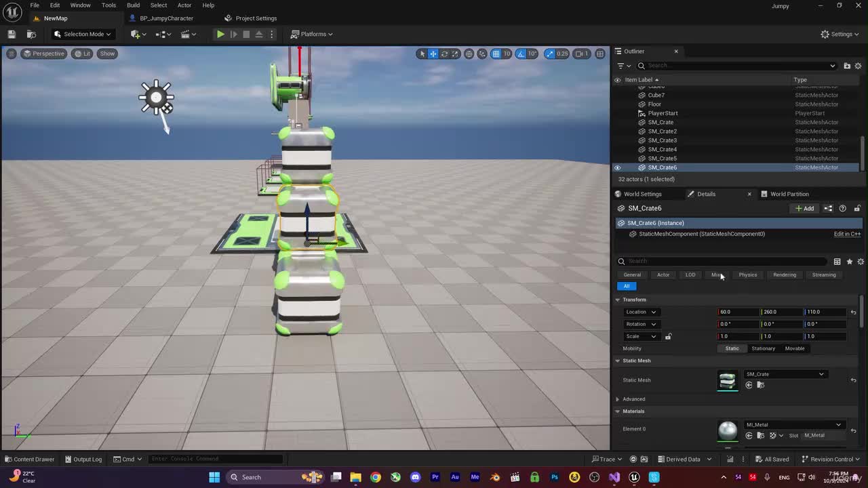Click the Outliner search field

pyautogui.click(x=736, y=66)
